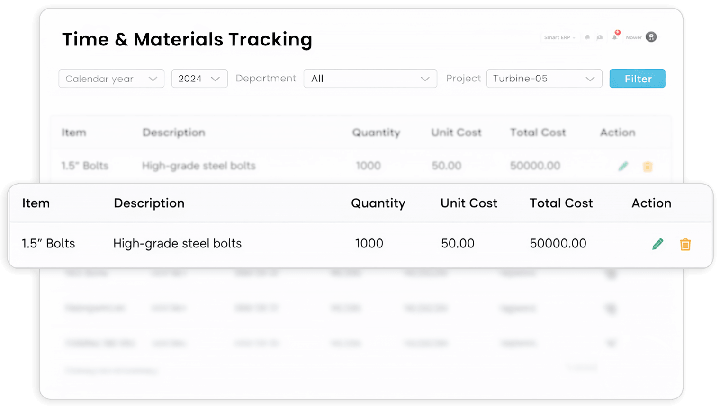Expand the Department dropdown showing All
The image size is (720, 414).
[x=370, y=78]
